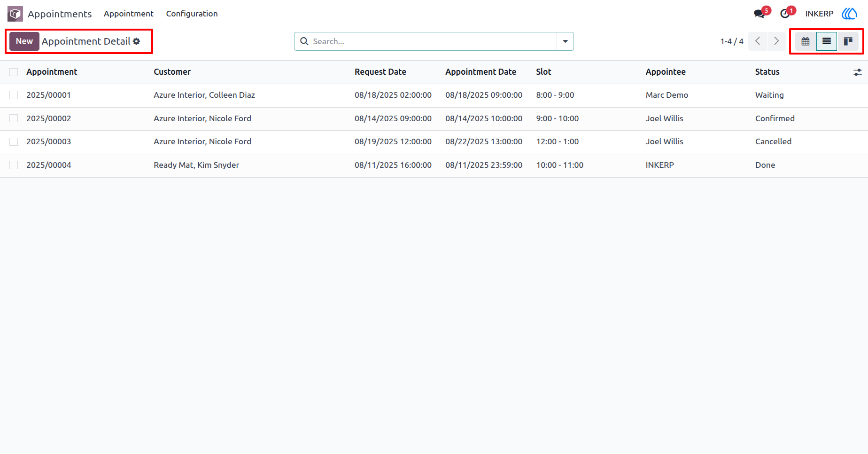Sort by Status column header
The height and width of the screenshot is (454, 868).
tap(767, 72)
